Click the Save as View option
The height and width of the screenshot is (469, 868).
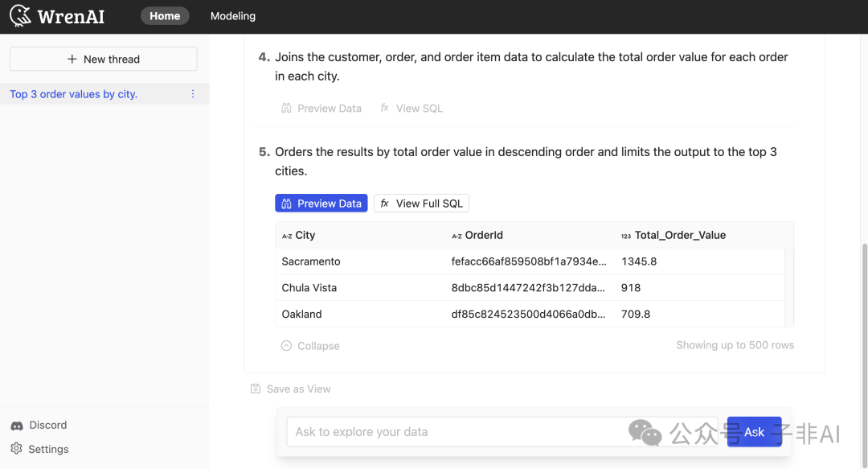[290, 389]
